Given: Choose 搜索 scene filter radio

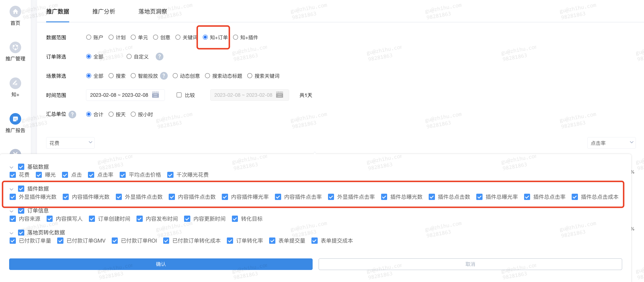Looking at the screenshot, I should [x=111, y=76].
